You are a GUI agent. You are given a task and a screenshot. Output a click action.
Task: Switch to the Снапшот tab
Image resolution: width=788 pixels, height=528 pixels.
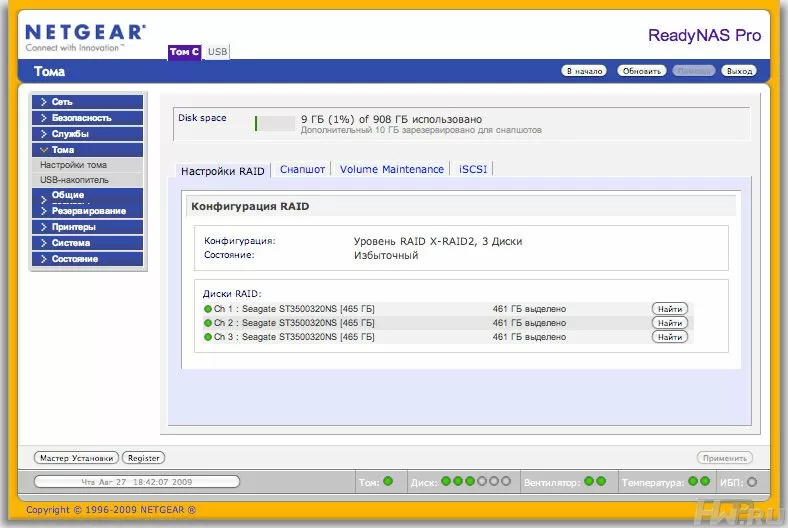(302, 169)
